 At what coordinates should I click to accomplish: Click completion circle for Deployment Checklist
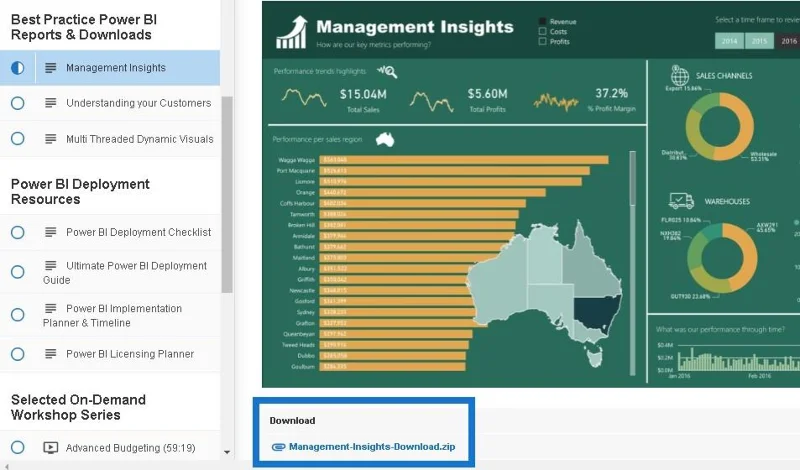(x=17, y=232)
